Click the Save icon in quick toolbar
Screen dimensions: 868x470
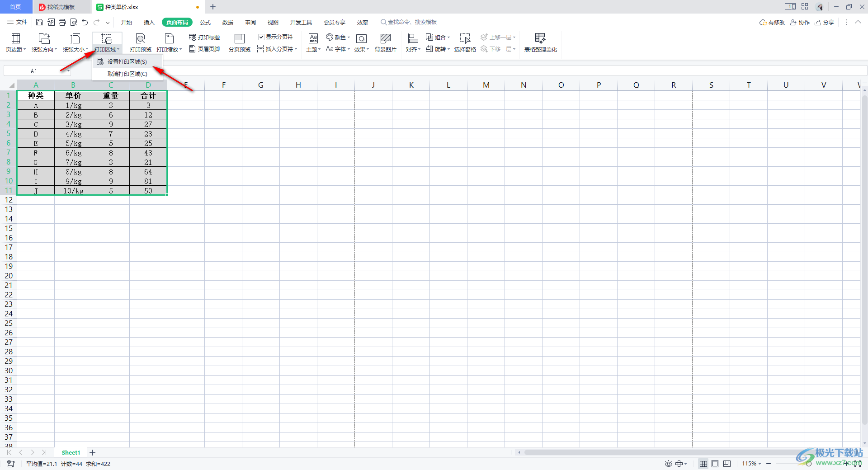click(x=40, y=22)
